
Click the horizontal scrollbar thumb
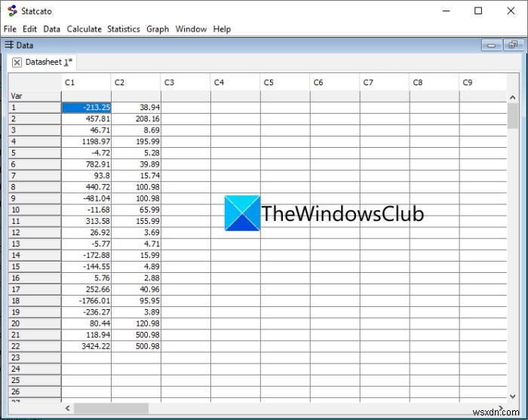pyautogui.click(x=111, y=408)
